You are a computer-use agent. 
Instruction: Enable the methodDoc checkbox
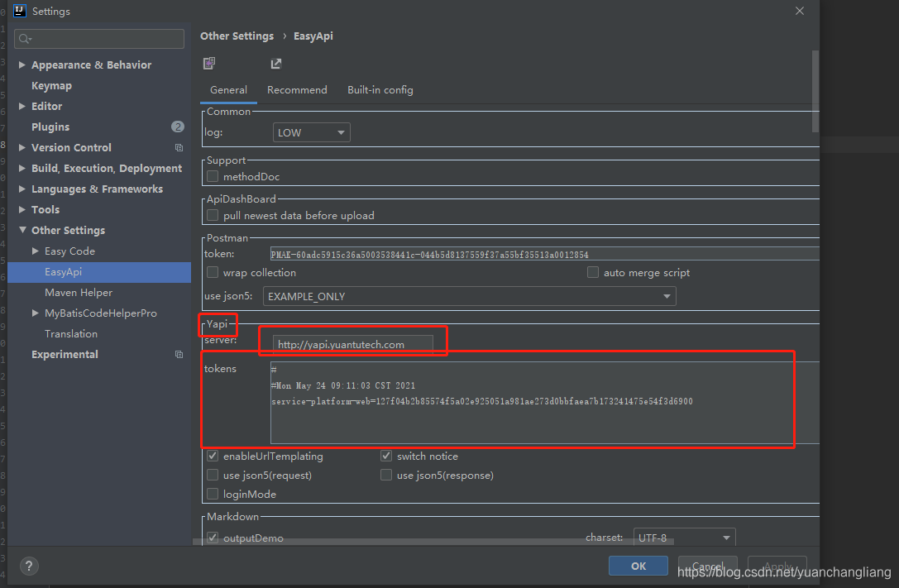[x=213, y=176]
